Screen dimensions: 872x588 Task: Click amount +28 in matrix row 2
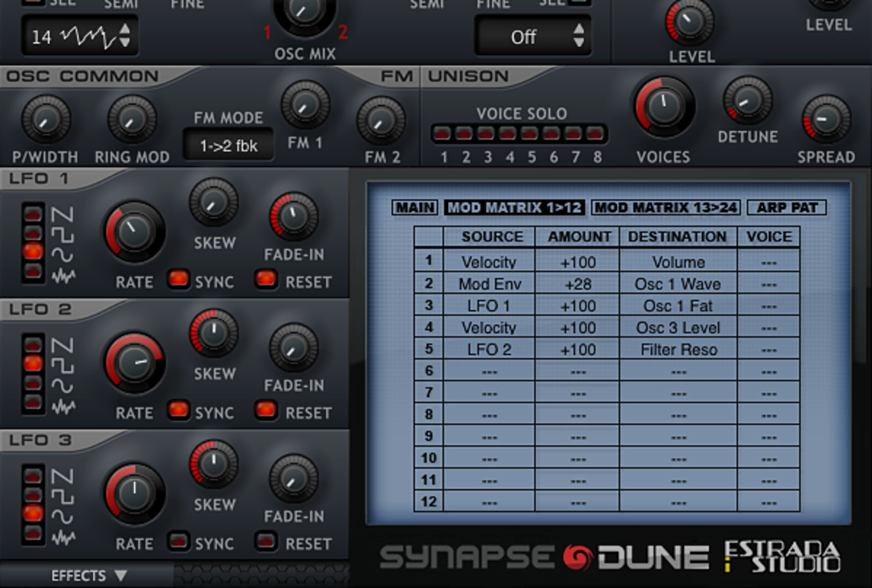coord(578,284)
